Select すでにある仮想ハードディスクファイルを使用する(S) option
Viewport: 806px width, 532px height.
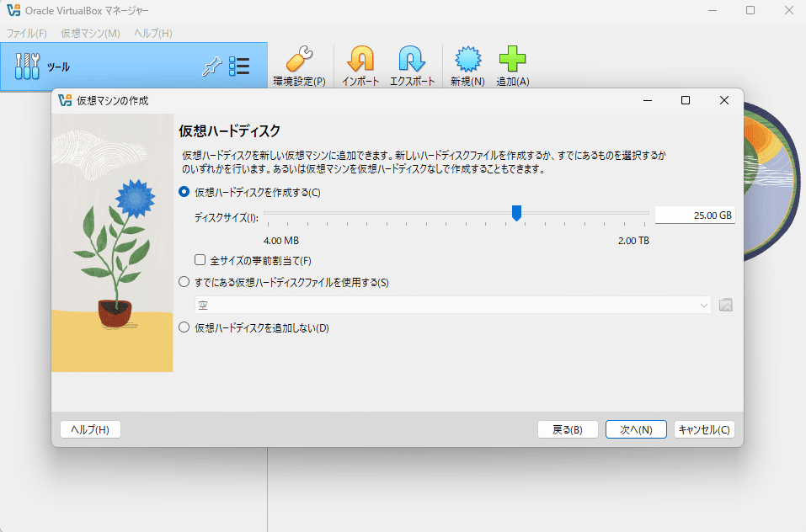point(184,282)
